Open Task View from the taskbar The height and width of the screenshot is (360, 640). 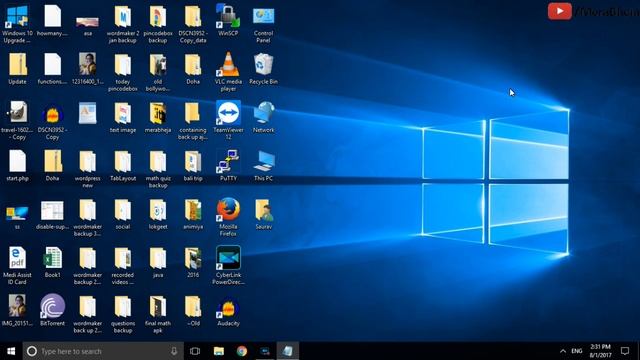pos(195,351)
